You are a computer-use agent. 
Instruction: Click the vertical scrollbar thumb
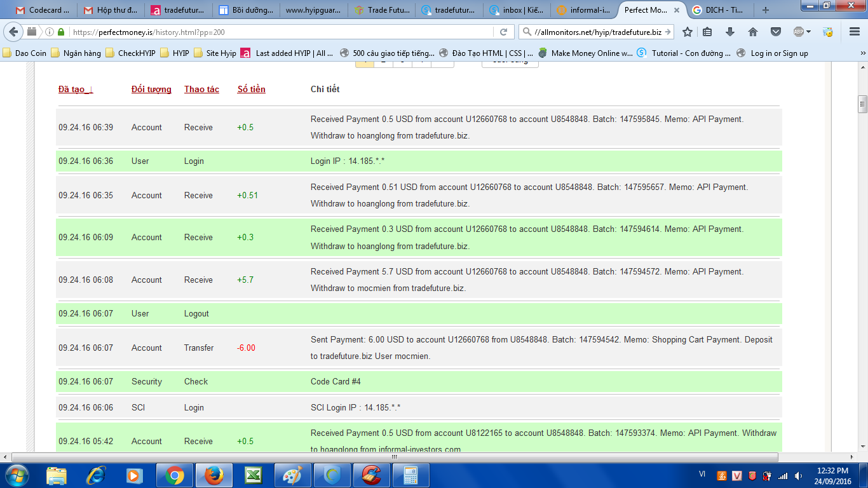coord(862,103)
